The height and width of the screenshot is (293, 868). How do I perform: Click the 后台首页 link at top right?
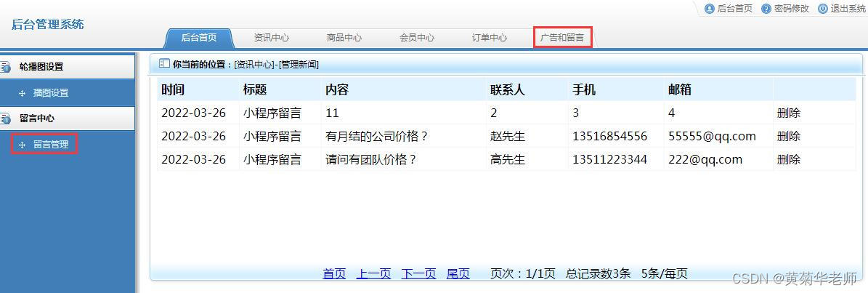click(734, 8)
